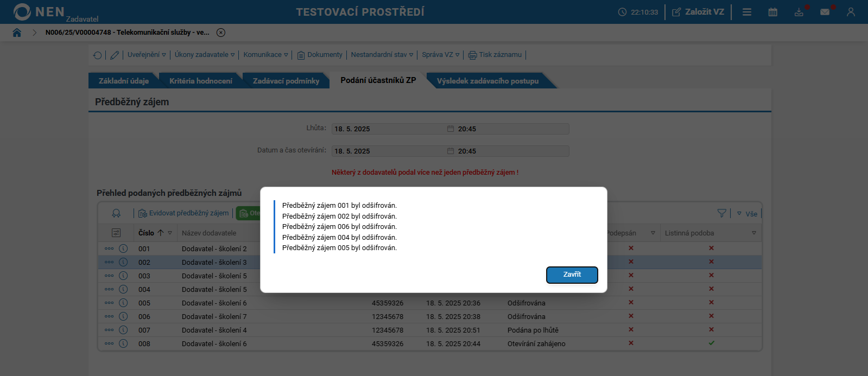This screenshot has height=376, width=868.
Task: Show info for row 001
Action: [x=123, y=248]
